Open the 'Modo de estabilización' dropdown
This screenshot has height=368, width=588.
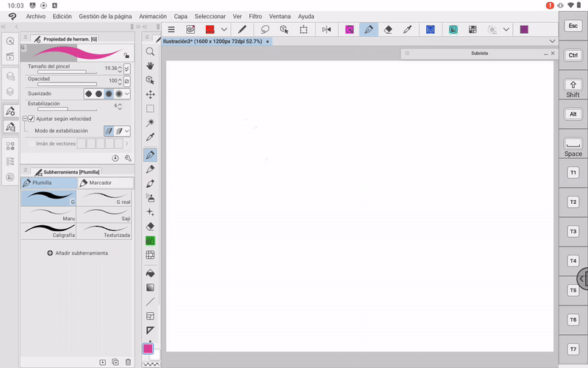(x=127, y=131)
